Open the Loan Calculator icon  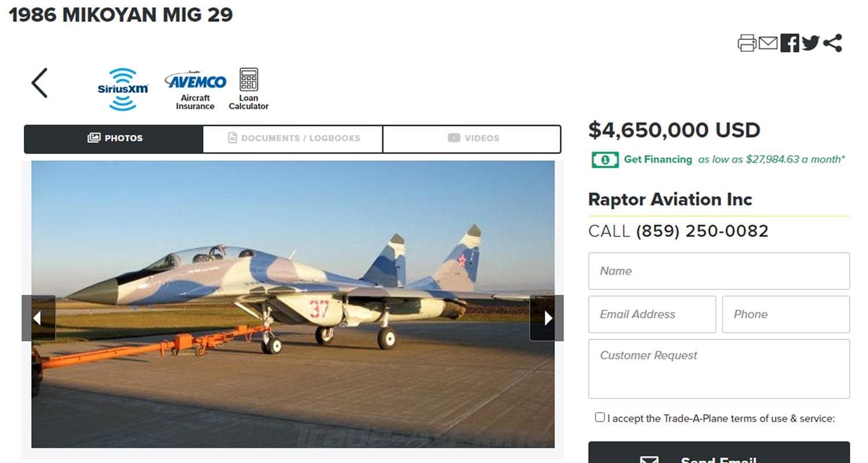tap(249, 87)
